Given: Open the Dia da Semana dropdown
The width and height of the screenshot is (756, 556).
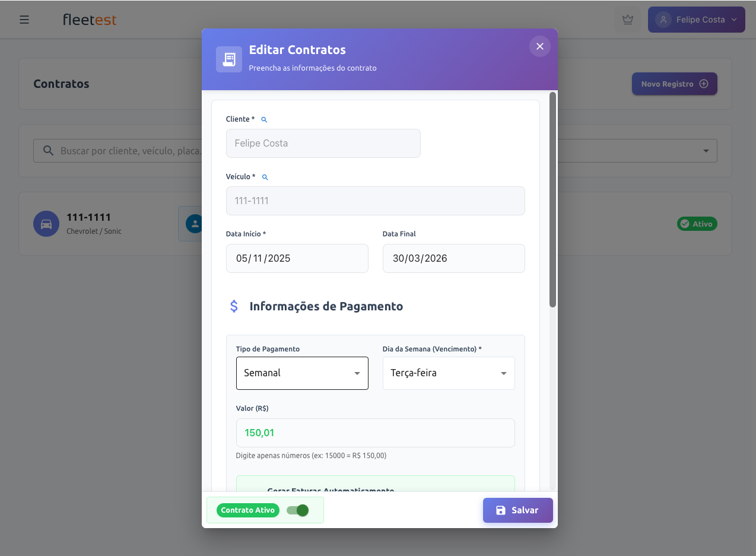Looking at the screenshot, I should point(449,373).
